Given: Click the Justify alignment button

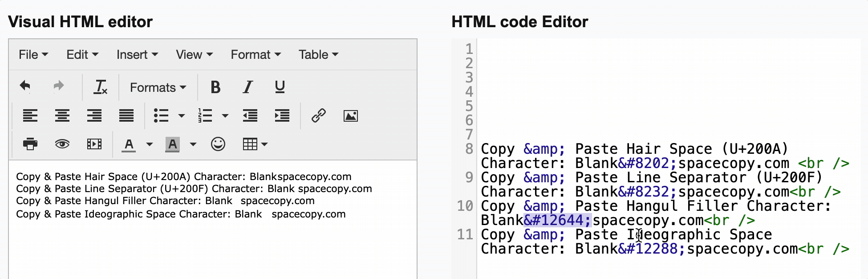Looking at the screenshot, I should [126, 116].
